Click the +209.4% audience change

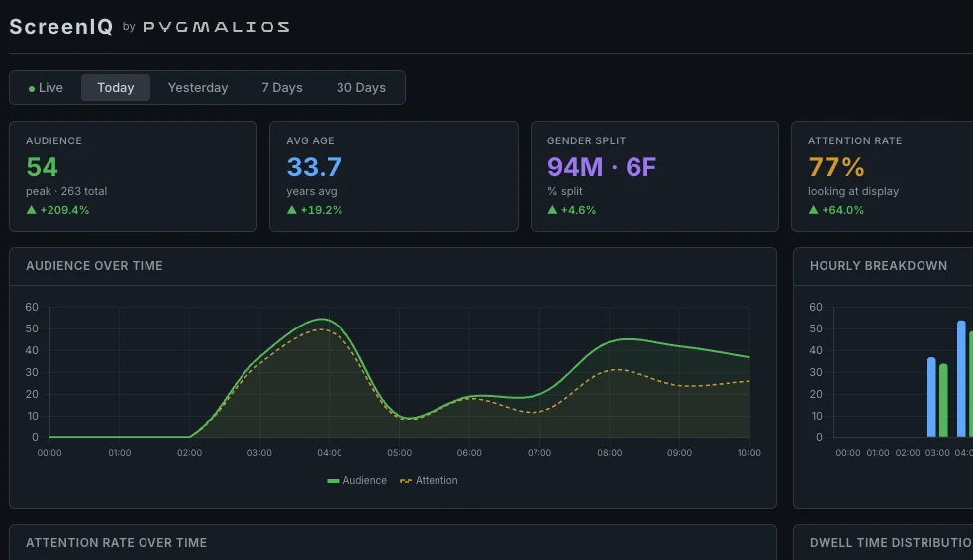tap(64, 210)
